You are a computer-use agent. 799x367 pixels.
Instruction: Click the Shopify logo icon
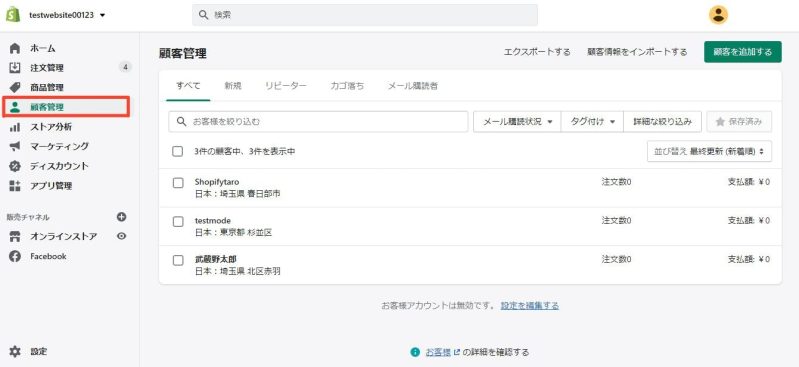(13, 15)
